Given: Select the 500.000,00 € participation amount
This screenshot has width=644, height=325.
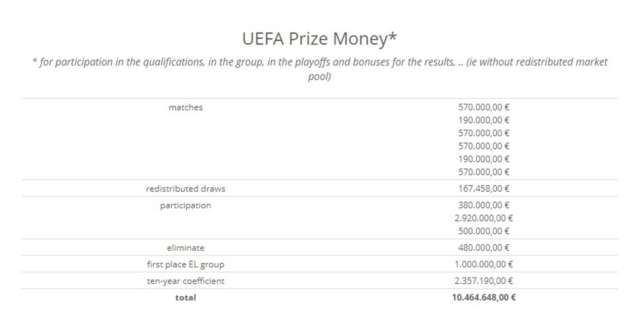Looking at the screenshot, I should pyautogui.click(x=483, y=231).
